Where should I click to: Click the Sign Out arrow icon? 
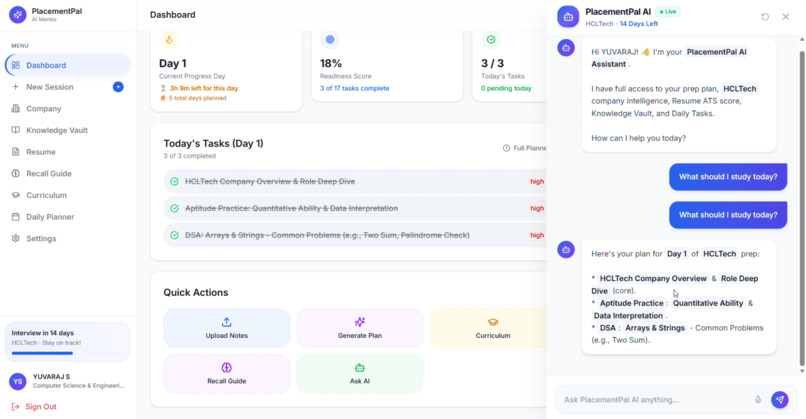pos(15,407)
